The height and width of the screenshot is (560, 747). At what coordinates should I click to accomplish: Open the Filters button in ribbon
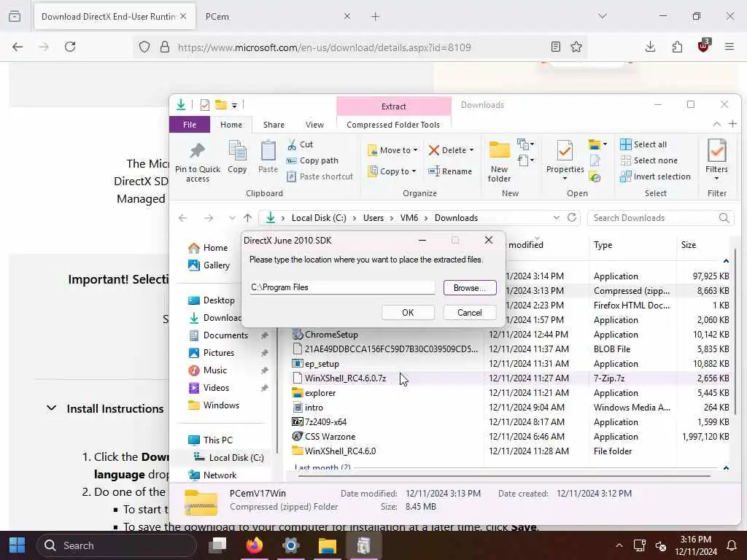pos(716,161)
